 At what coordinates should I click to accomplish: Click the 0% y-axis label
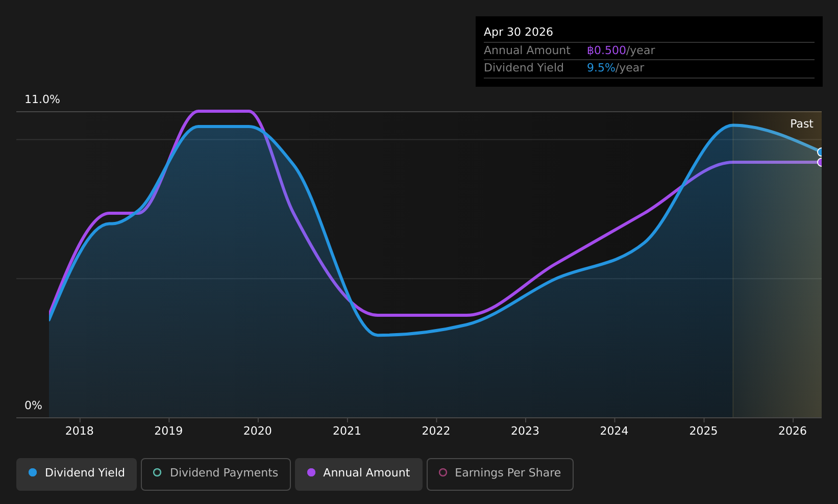tap(34, 406)
